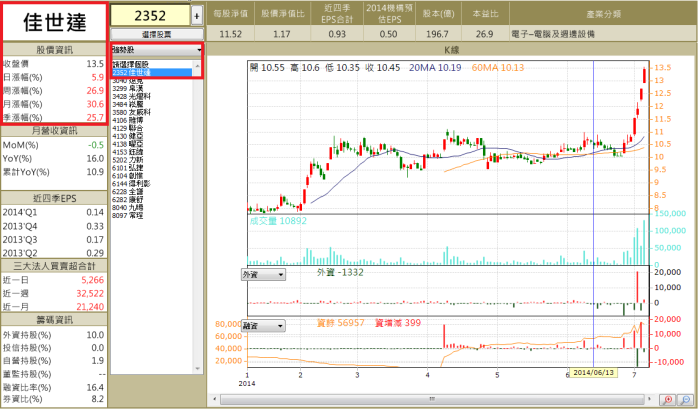Click the book value per share 11.52
Screen dimensions: 700x411
230,34
